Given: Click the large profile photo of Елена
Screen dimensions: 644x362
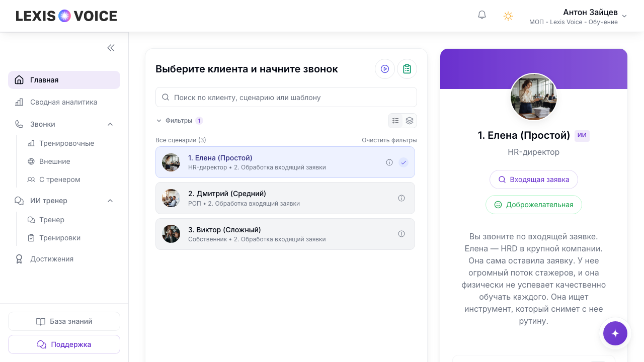Looking at the screenshot, I should [534, 97].
